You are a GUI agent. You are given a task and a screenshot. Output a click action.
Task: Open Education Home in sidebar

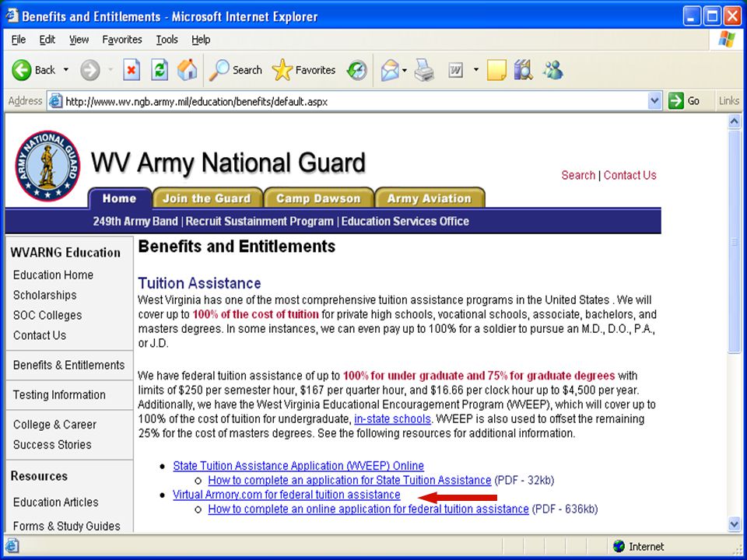point(54,275)
